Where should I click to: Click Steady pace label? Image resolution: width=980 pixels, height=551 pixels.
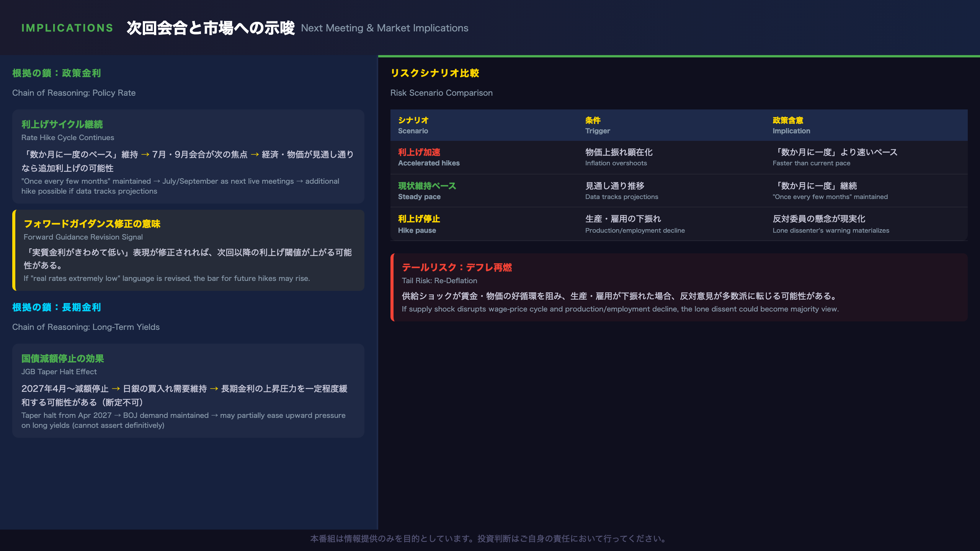pos(419,197)
